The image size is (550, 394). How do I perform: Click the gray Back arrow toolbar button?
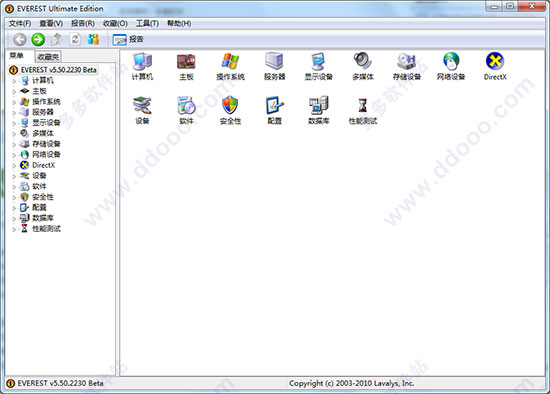pyautogui.click(x=20, y=39)
